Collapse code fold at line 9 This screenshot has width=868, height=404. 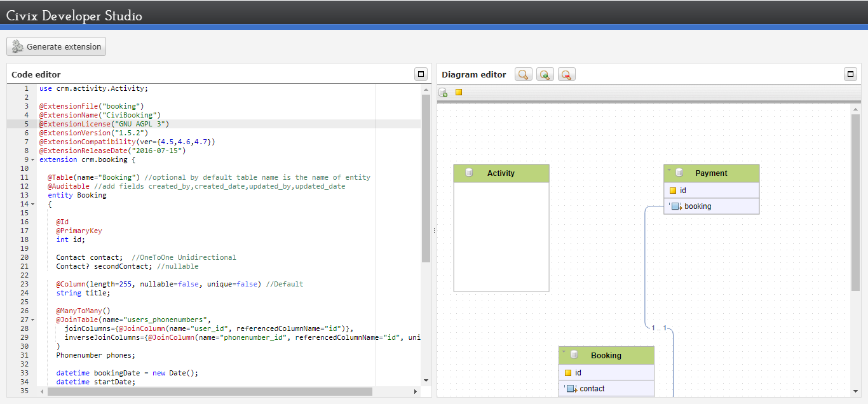click(33, 160)
